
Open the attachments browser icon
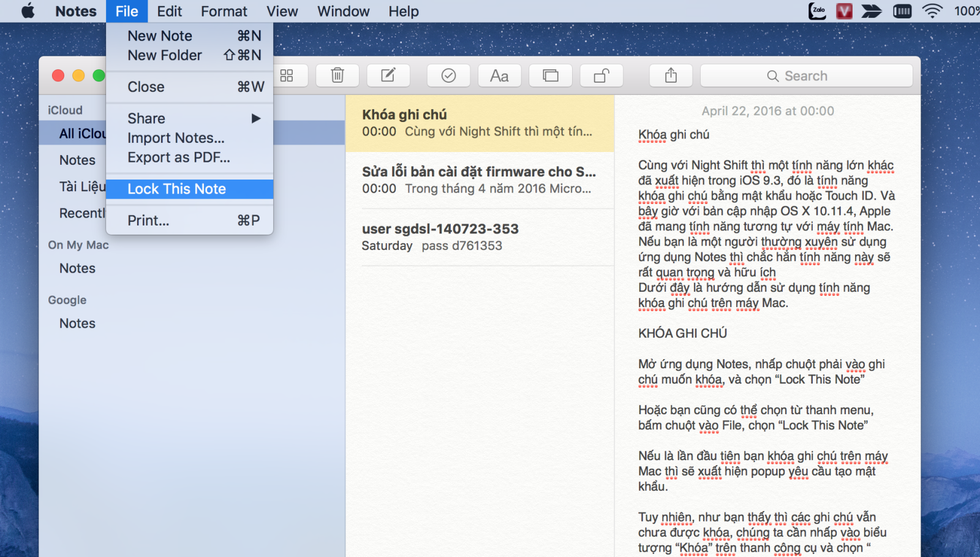coord(551,75)
